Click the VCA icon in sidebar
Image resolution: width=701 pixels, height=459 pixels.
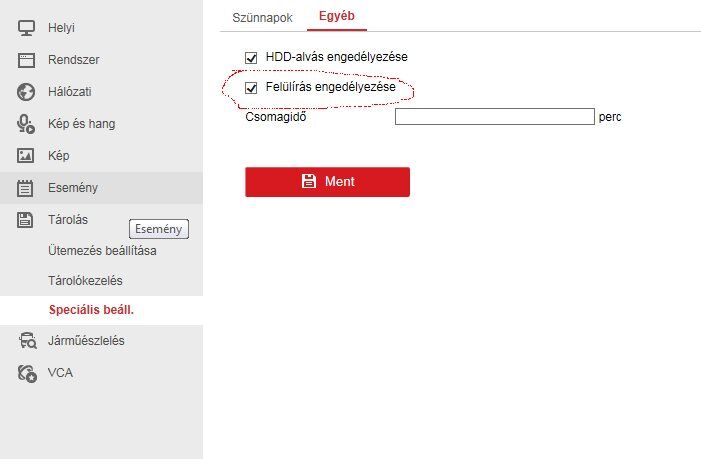[27, 373]
